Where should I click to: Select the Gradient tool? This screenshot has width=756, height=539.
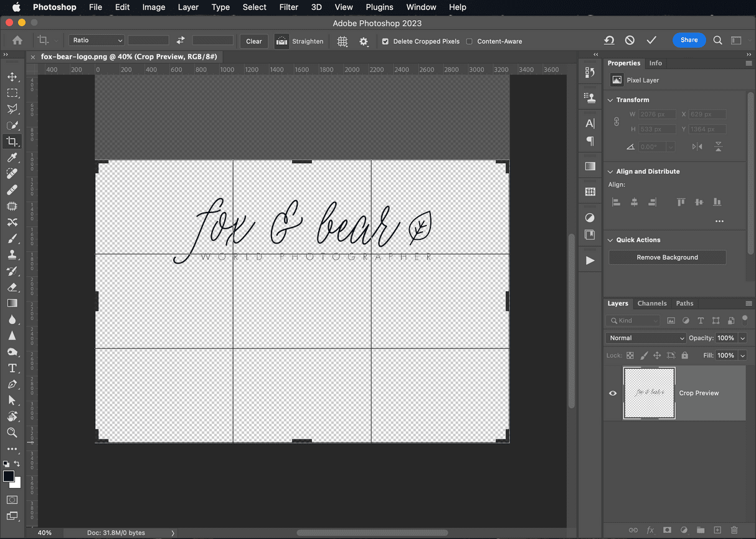point(12,303)
